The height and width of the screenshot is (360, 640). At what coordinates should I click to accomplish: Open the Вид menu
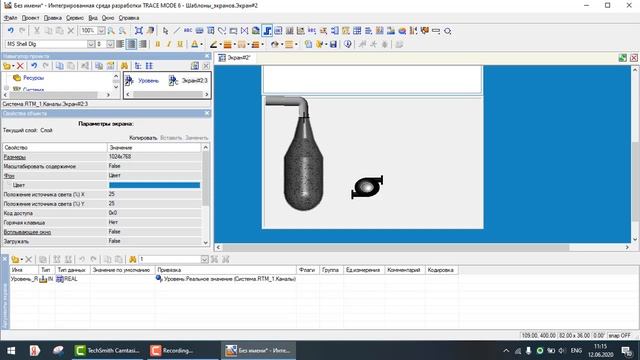click(x=93, y=18)
